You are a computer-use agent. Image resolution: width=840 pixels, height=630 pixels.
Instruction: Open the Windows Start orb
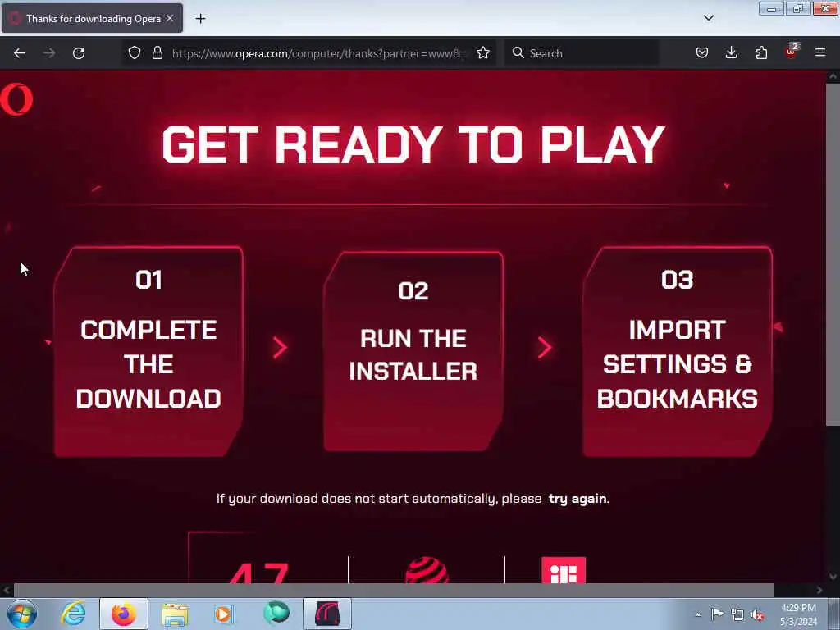[22, 614]
